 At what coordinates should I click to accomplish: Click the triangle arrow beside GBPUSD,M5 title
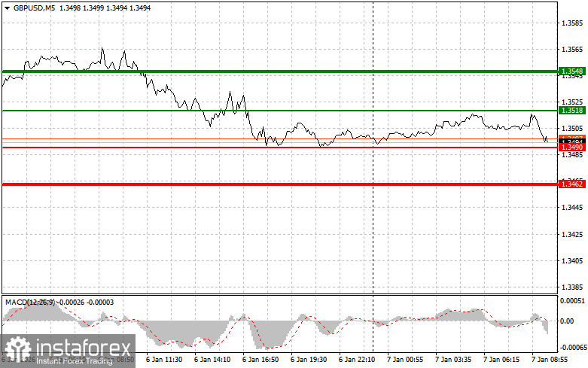pyautogui.click(x=7, y=8)
